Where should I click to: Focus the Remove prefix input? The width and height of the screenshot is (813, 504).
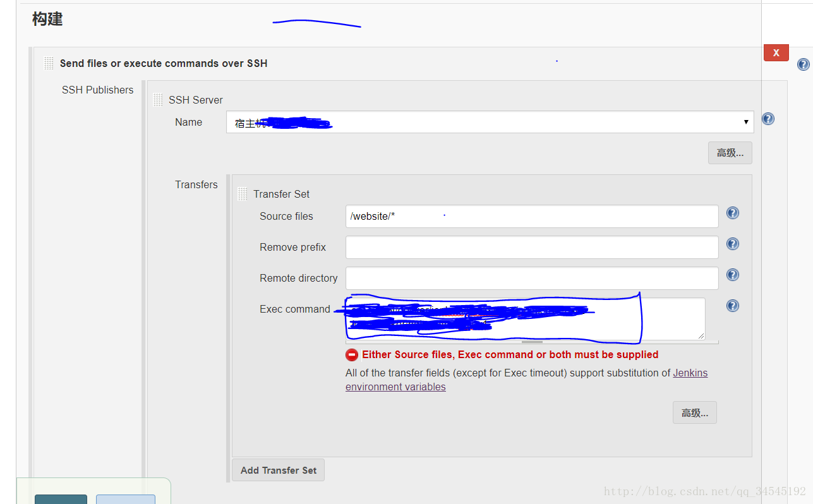click(532, 247)
